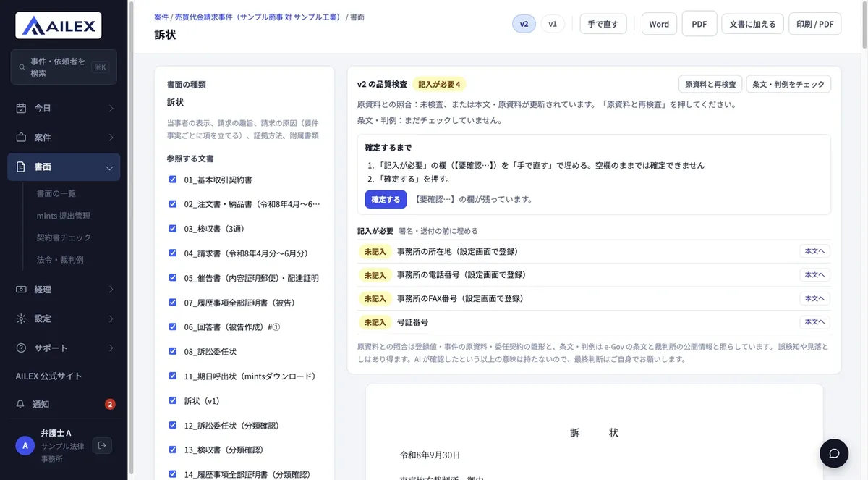Uncheck 11_期日呼出状 checkbox
Viewport: 868px width, 480px height.
(x=173, y=376)
